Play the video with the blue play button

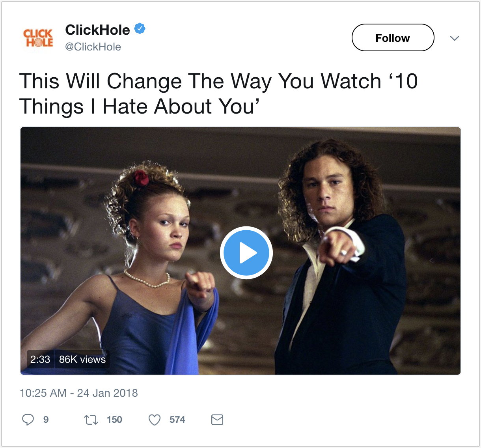point(246,253)
